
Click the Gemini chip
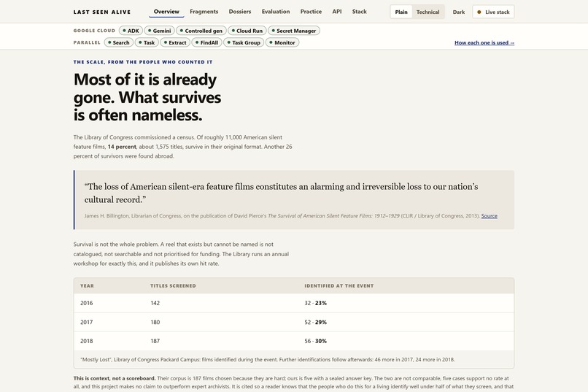click(x=159, y=31)
